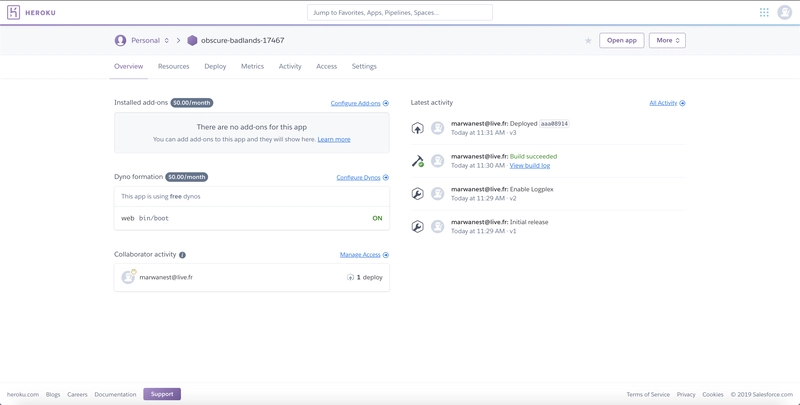Screen dimensions: 800x405
Task: Open the Documentation footer link
Action: tap(115, 395)
